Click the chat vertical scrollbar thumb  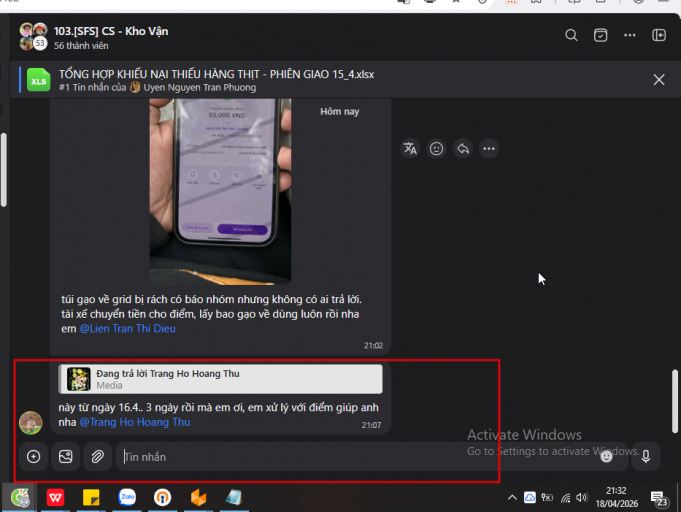675,401
